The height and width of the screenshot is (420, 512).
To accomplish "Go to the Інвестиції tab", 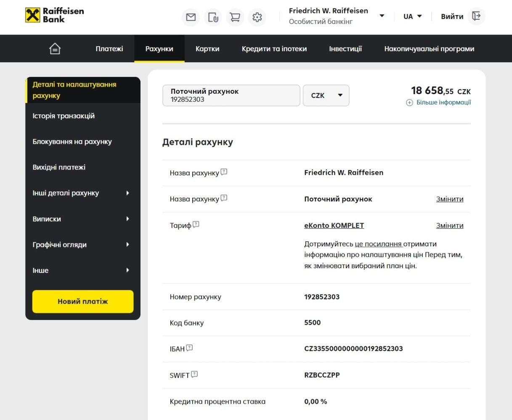I will click(345, 49).
